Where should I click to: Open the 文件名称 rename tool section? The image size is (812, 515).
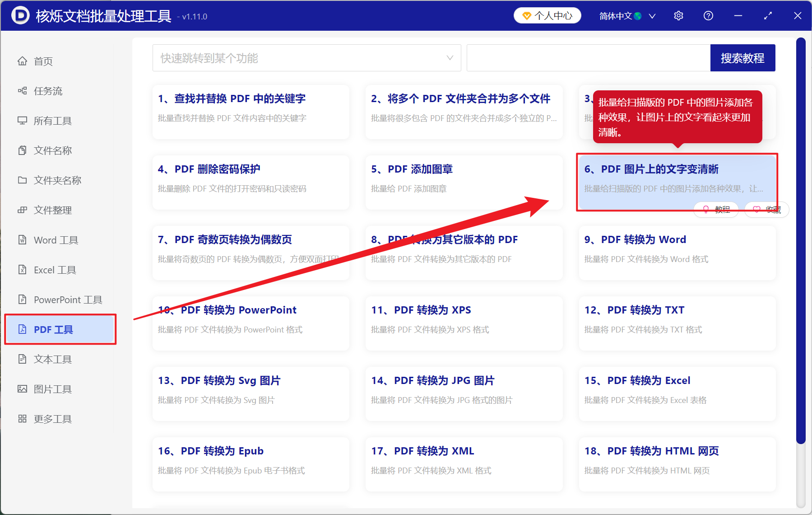[x=52, y=150]
